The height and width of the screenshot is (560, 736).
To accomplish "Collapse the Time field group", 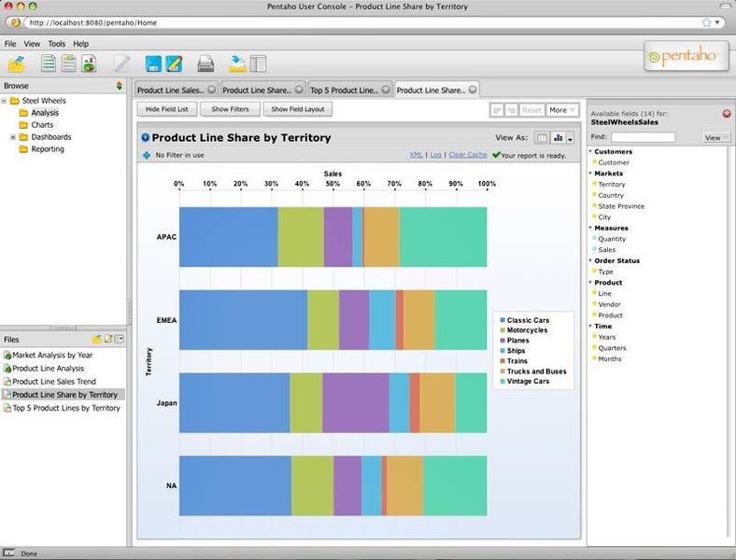I will click(590, 326).
